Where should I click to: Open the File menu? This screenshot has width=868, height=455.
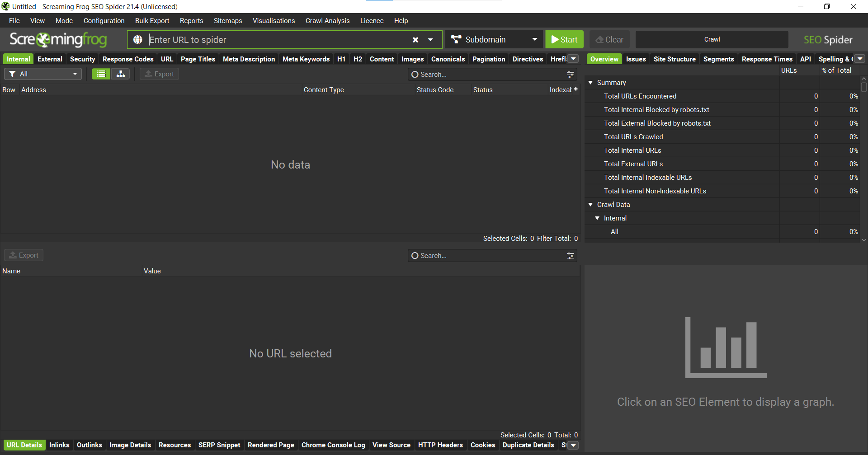click(14, 21)
